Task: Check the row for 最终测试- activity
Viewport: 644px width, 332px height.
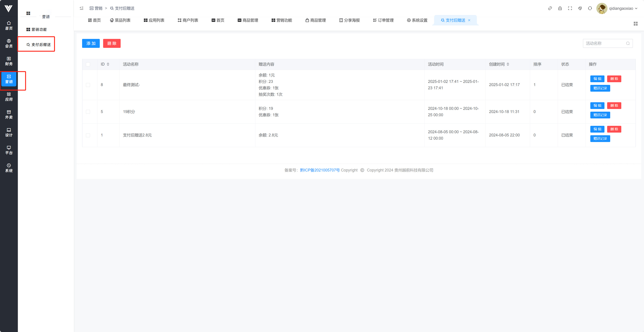Action: coord(88,85)
